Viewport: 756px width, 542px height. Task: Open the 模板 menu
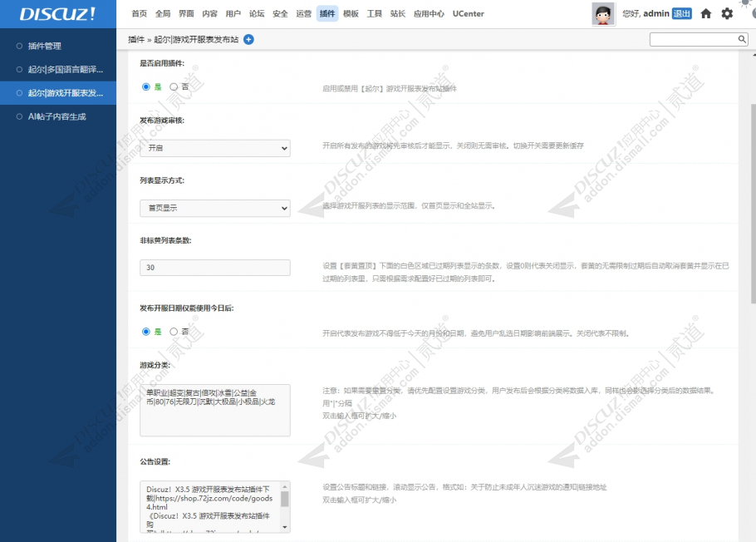351,13
